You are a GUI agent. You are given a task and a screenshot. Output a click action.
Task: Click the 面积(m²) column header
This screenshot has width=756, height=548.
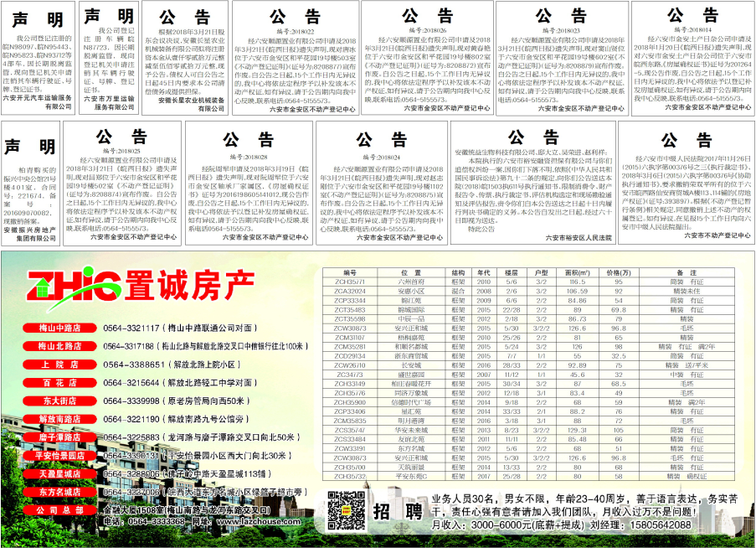pyautogui.click(x=577, y=272)
